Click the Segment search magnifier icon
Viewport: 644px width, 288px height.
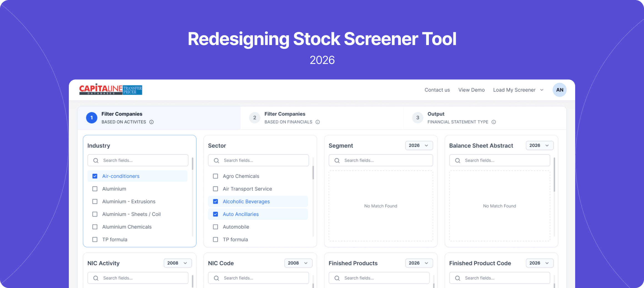point(337,160)
